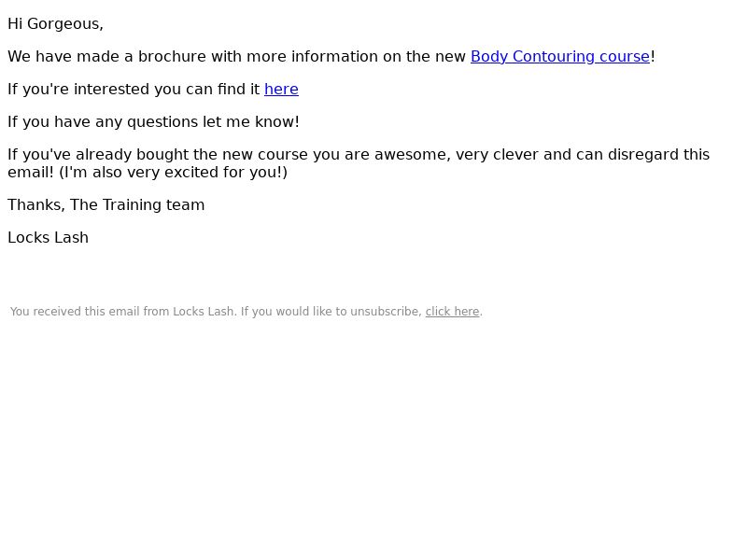Click the gray "You received this email" footer text
Viewport: 747px width, 560px height.
pos(247,312)
